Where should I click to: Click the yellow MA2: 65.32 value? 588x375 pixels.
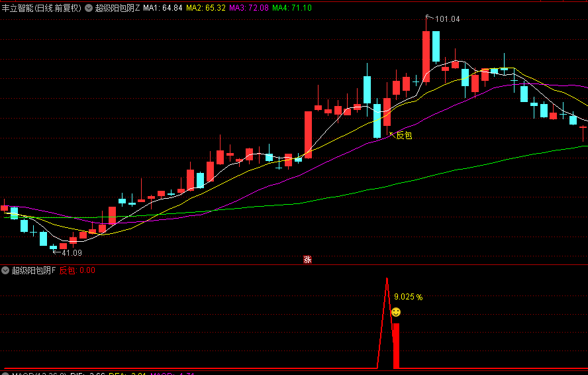click(x=206, y=8)
